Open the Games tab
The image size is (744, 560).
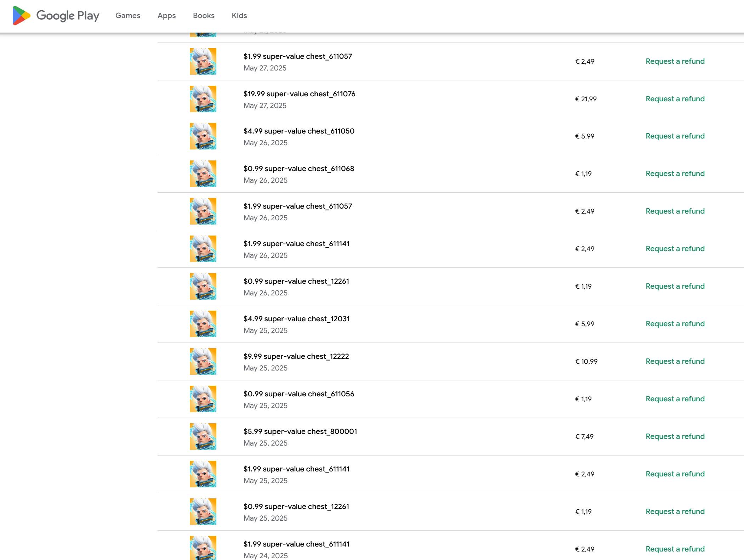[128, 16]
